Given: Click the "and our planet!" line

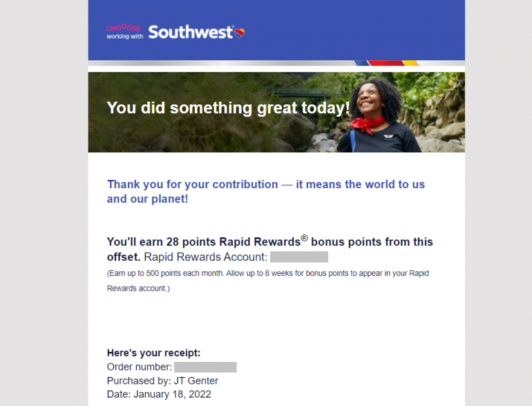Looking at the screenshot, I should pos(147,199).
